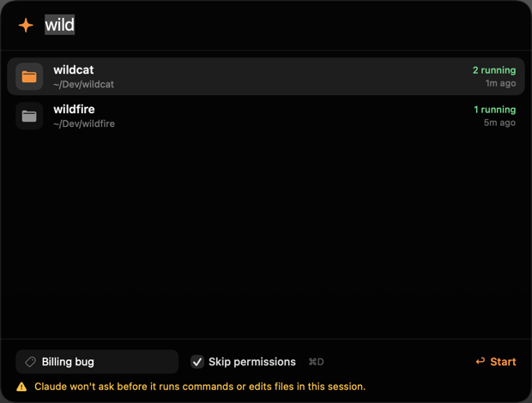Click the "1 running" status on wildfire
Screen dimensions: 532x403
[495, 110]
